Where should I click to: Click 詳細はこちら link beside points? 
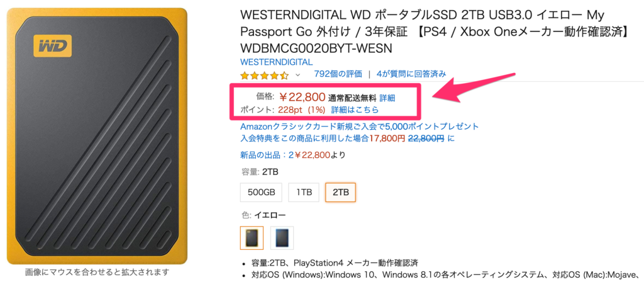[x=355, y=110]
